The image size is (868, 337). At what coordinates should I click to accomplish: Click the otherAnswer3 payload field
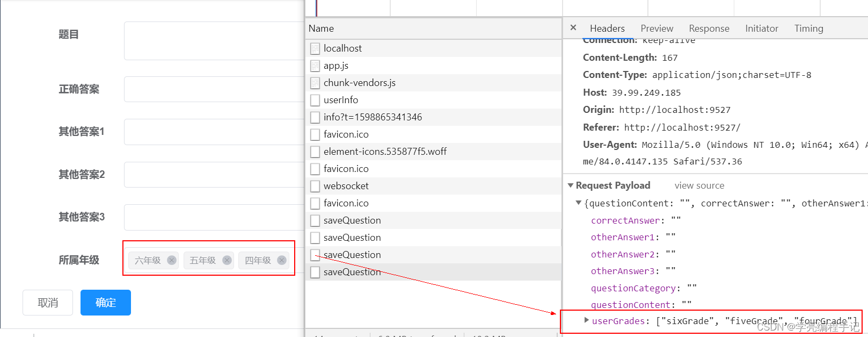point(633,271)
